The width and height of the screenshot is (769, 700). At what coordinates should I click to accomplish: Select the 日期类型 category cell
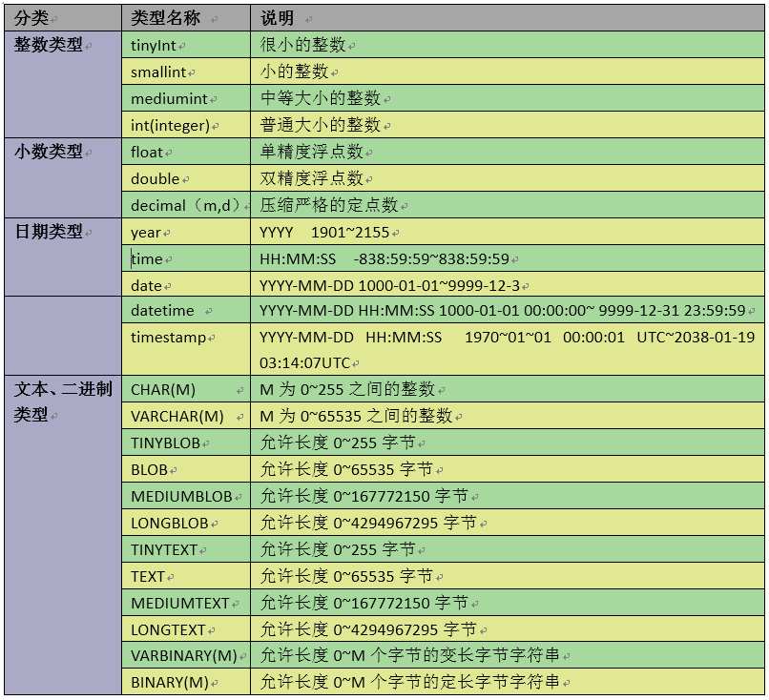pos(63,257)
